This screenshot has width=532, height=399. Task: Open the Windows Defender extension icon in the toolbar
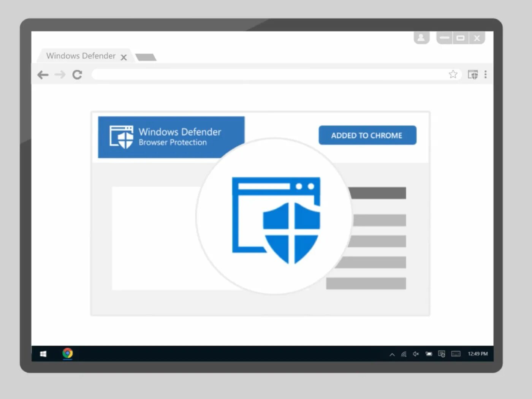coord(473,74)
